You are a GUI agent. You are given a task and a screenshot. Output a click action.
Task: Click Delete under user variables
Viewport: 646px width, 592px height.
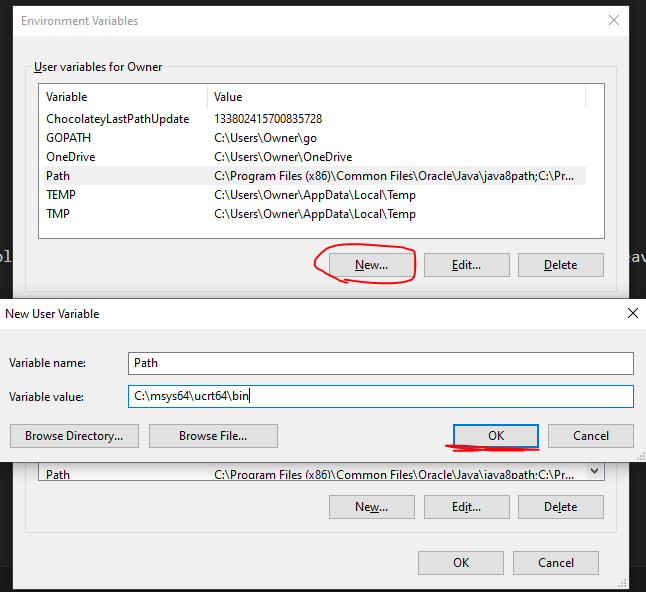tap(560, 265)
